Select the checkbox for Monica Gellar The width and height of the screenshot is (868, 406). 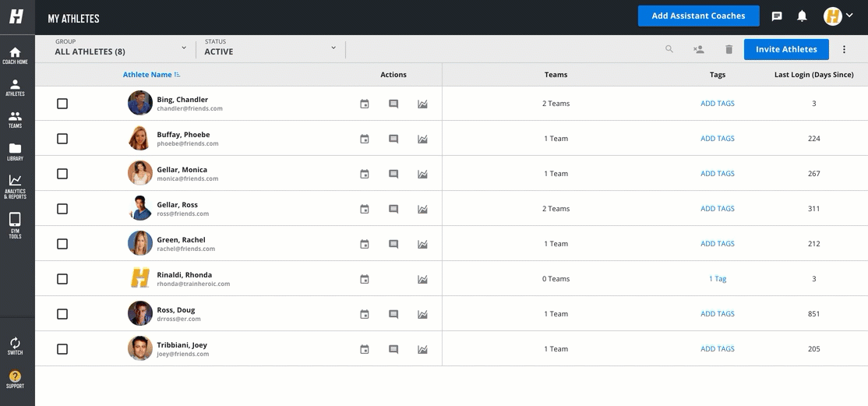click(62, 174)
